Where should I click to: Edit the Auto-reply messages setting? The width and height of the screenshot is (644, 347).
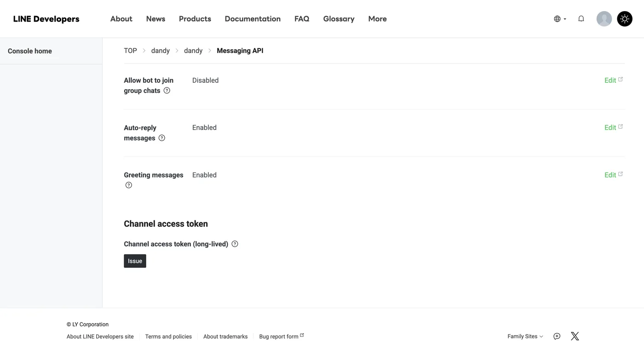click(x=614, y=127)
